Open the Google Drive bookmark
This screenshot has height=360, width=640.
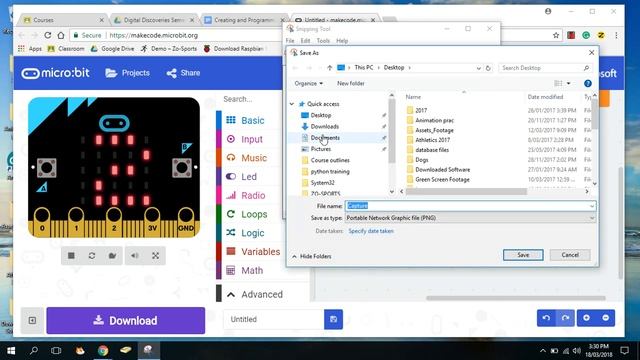(112, 49)
